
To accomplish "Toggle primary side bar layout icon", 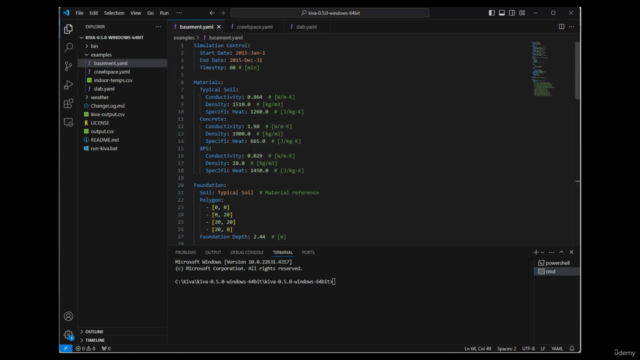I will click(x=492, y=13).
